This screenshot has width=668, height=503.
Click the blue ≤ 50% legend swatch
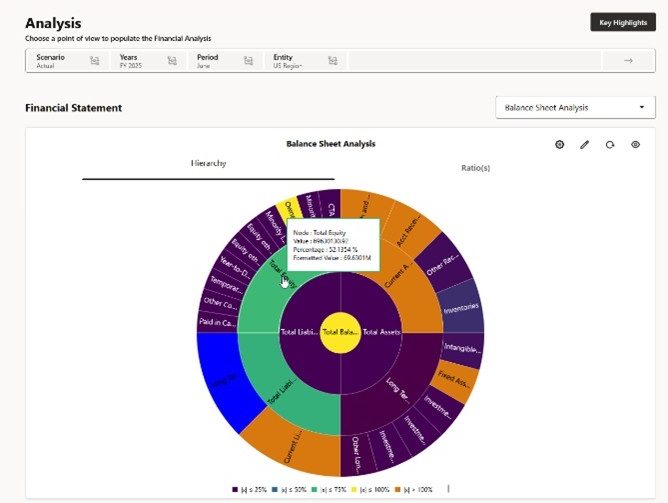coord(275,490)
